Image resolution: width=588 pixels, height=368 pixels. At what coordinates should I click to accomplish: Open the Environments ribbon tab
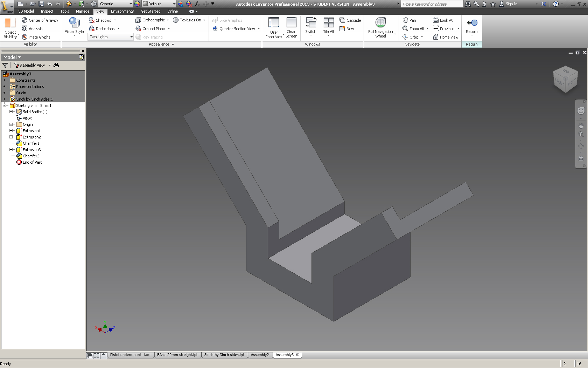[122, 11]
